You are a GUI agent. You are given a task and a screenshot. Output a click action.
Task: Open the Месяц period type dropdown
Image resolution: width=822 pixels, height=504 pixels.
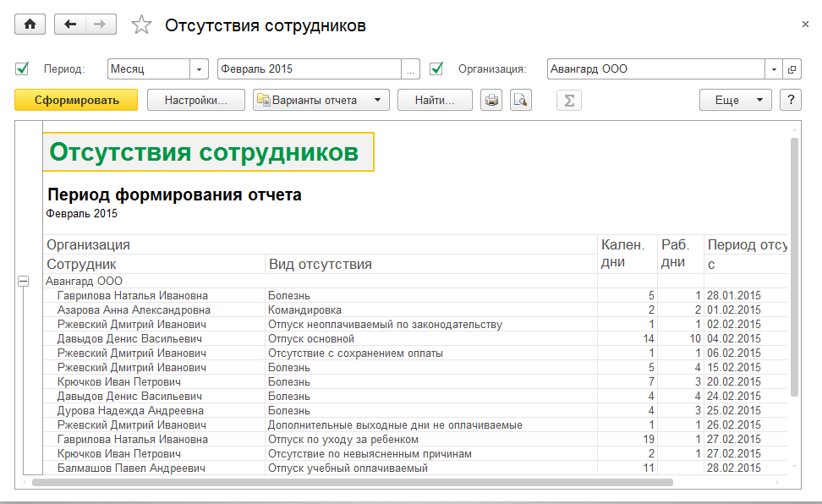[x=200, y=69]
